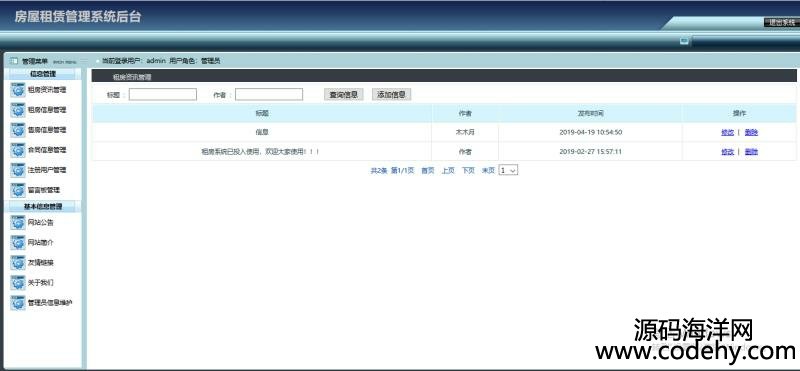The image size is (800, 371).
Task: Click 修改 for the 2019-02-27 entry
Action: pos(728,152)
